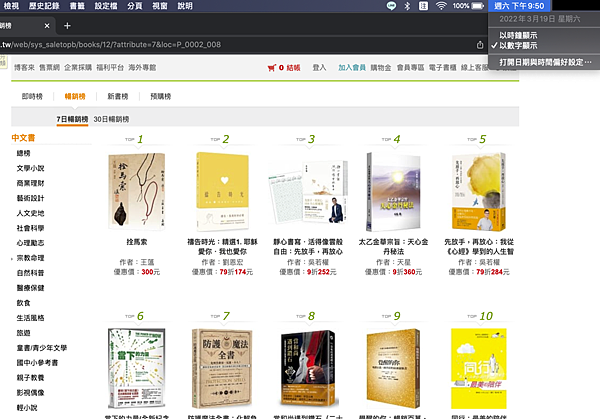Open the TOP 7 防護魔法全書 cover
Viewport: 600px width, 419px height.
(x=222, y=368)
